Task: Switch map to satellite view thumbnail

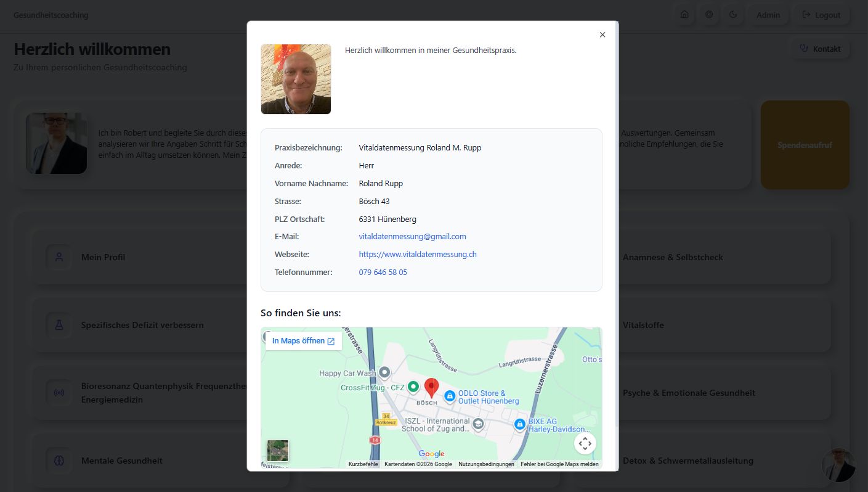Action: point(277,451)
